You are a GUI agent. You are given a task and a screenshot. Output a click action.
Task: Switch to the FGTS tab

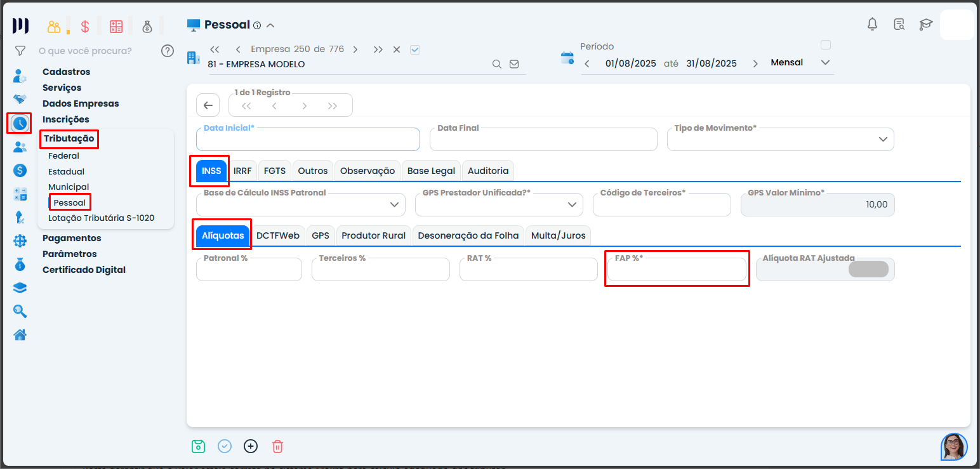[275, 171]
